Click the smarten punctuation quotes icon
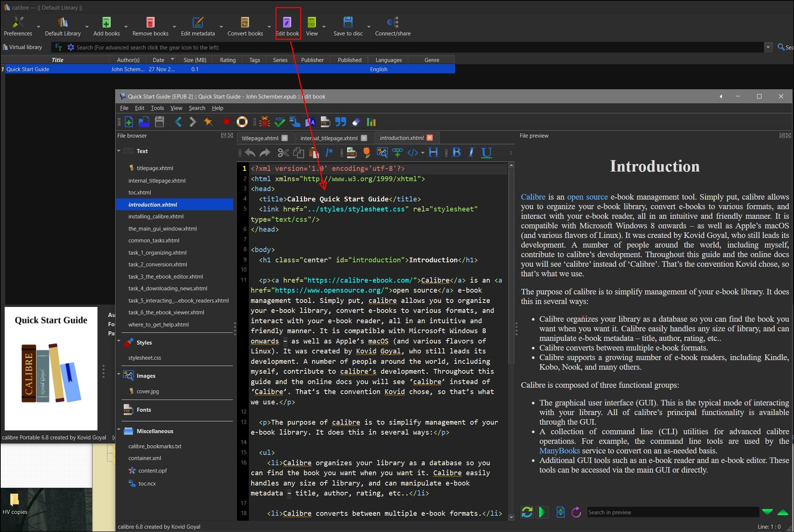This screenshot has width=794, height=532. 340,122
